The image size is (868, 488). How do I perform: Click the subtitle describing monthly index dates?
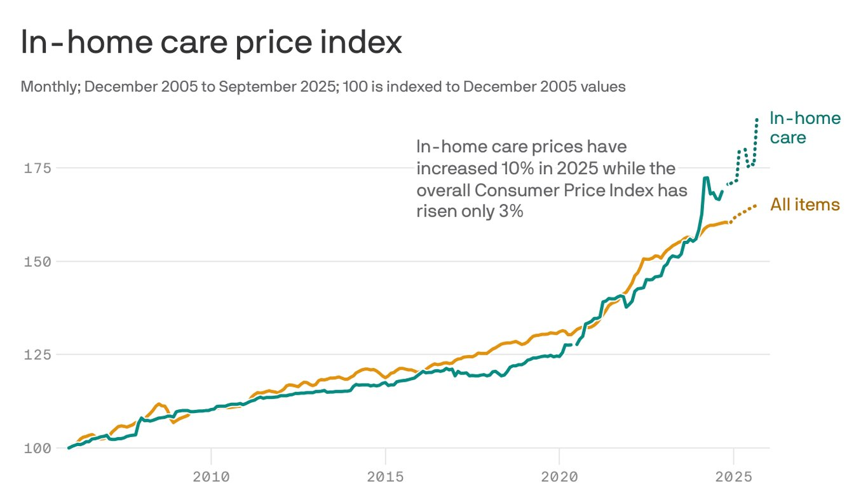[323, 86]
